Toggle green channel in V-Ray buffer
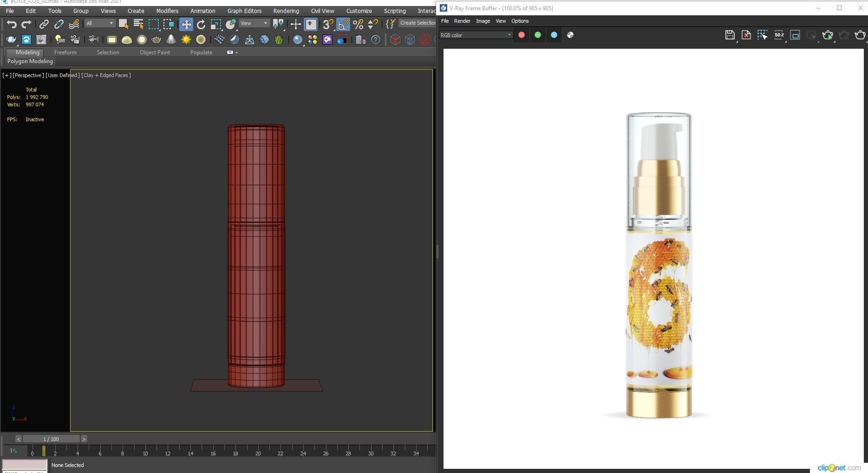The image size is (868, 473). [x=538, y=35]
